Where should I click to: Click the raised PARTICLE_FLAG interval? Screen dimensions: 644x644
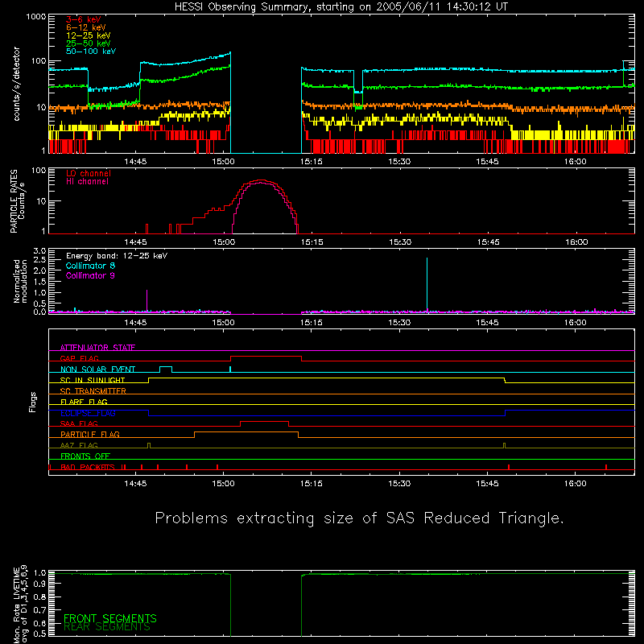(x=246, y=432)
